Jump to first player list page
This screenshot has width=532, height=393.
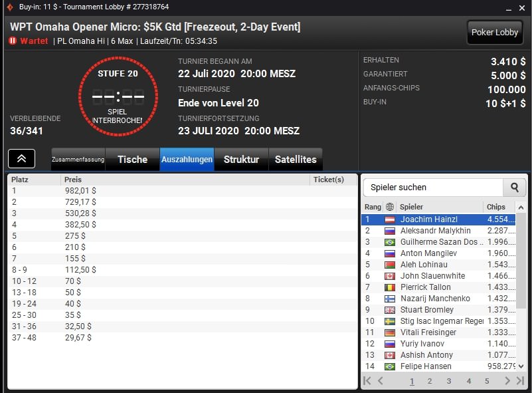point(367,381)
